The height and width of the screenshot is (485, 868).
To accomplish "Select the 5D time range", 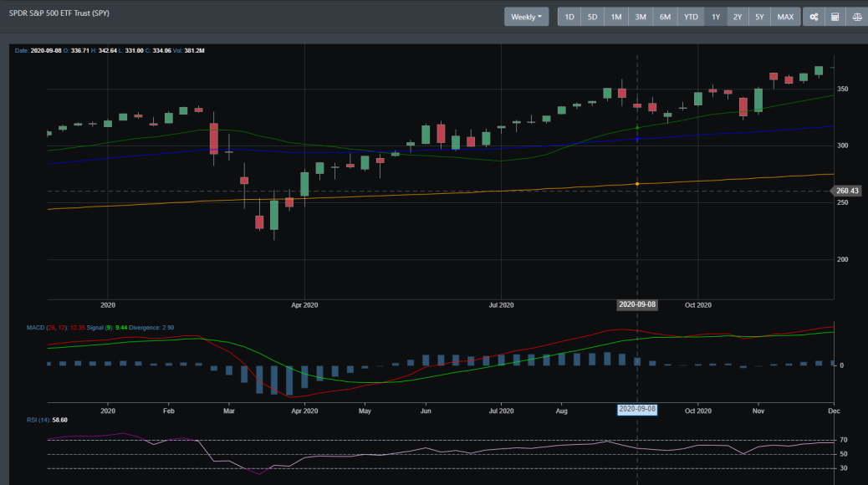I will point(592,17).
